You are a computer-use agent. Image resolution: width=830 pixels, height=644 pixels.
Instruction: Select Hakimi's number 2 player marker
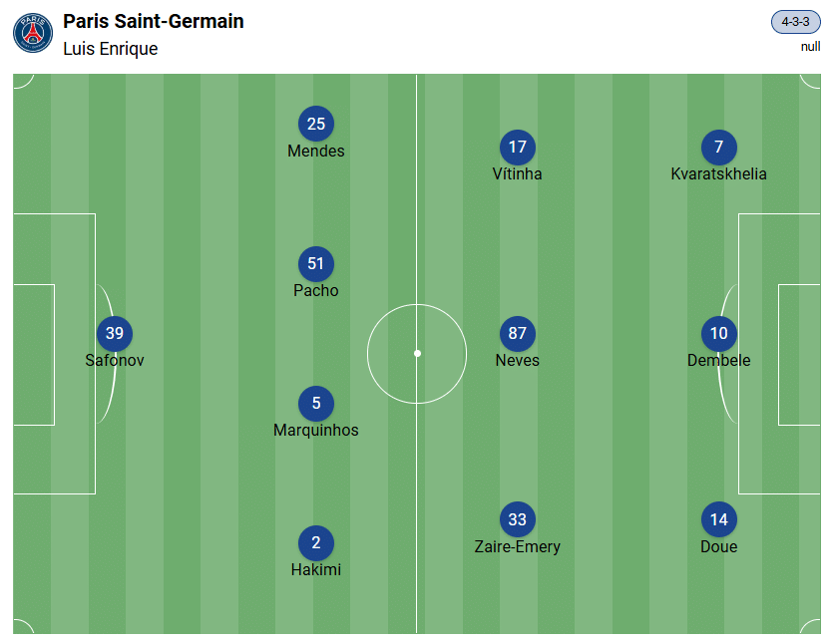click(316, 543)
